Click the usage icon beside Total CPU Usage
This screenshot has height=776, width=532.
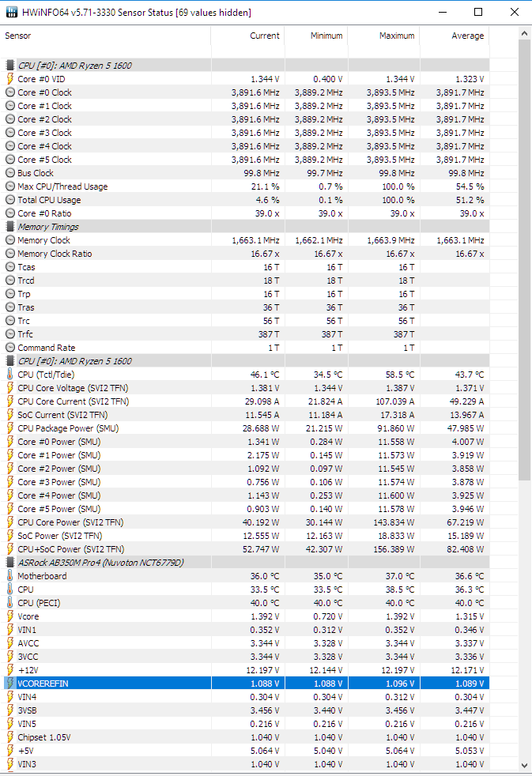click(10, 200)
